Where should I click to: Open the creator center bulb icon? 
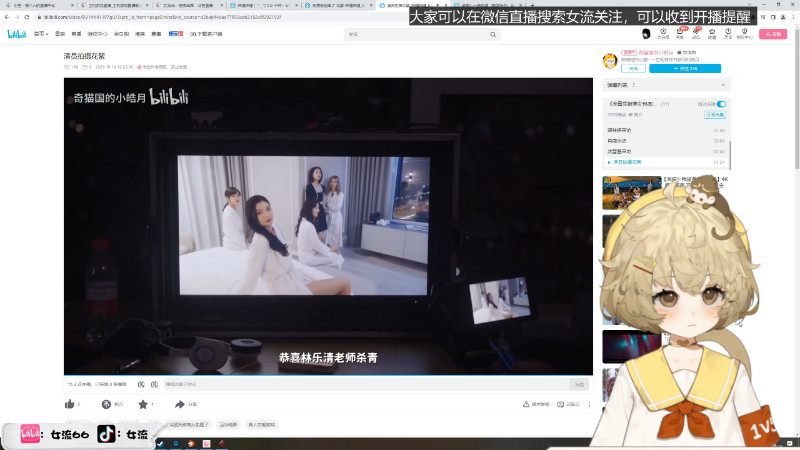[745, 34]
